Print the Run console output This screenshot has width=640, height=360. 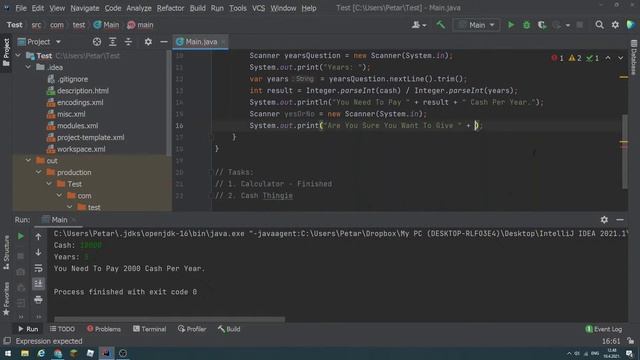coord(38,300)
